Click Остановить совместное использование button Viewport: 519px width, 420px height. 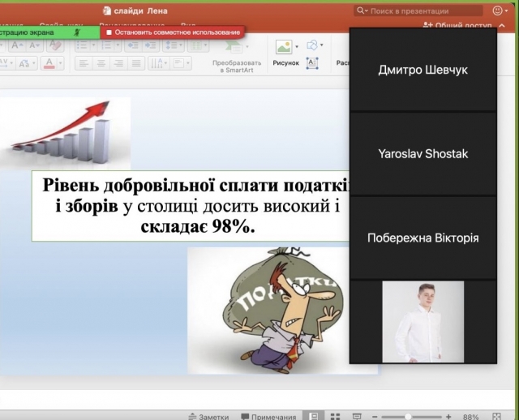click(174, 32)
